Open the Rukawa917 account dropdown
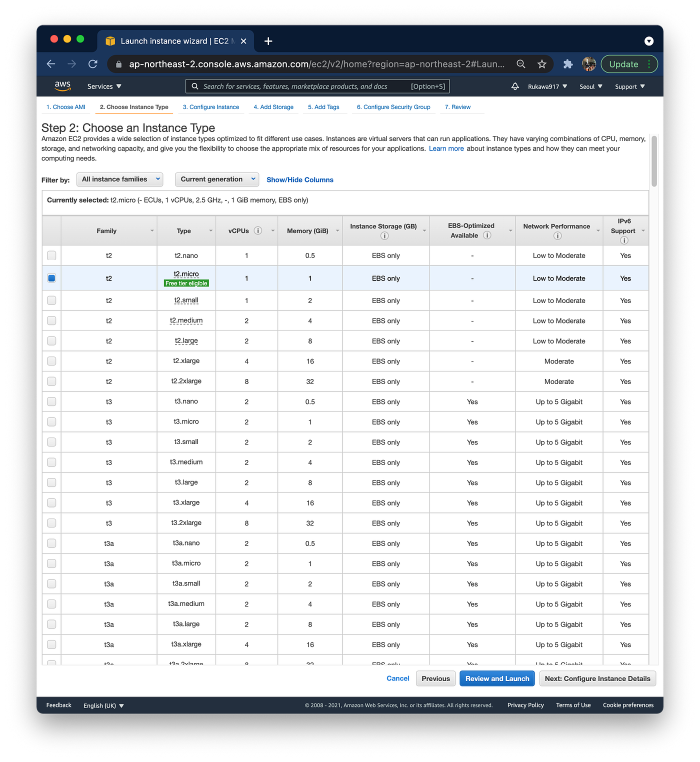This screenshot has width=700, height=762. 547,86
